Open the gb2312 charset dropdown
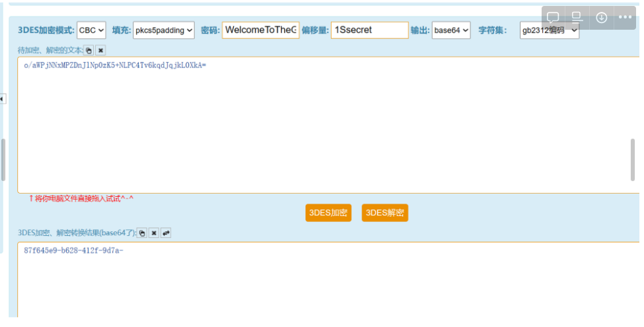Image resolution: width=644 pixels, height=327 pixels. [549, 30]
